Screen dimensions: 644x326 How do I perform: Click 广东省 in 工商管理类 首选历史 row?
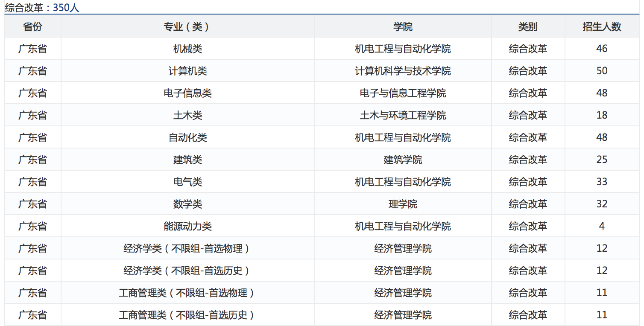point(32,315)
